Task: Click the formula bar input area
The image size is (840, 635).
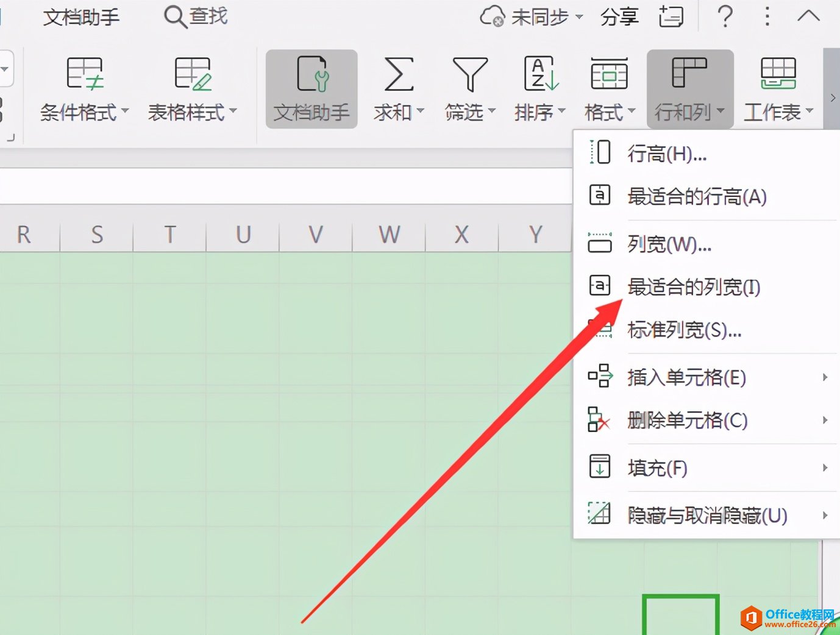Action: tap(286, 186)
